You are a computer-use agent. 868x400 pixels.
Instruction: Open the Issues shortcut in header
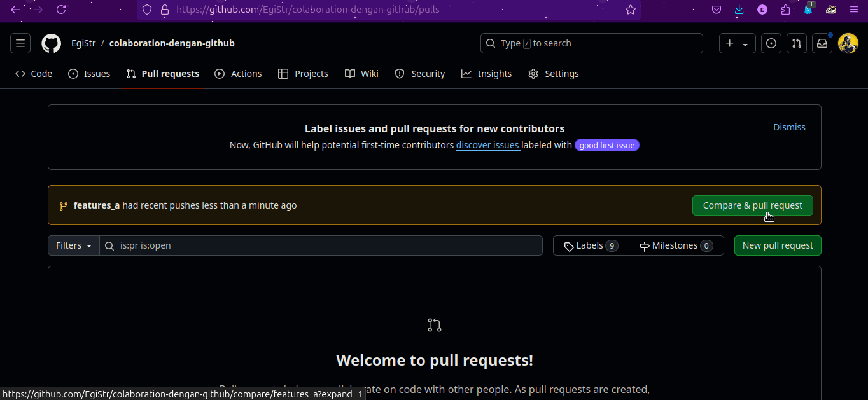tap(771, 43)
